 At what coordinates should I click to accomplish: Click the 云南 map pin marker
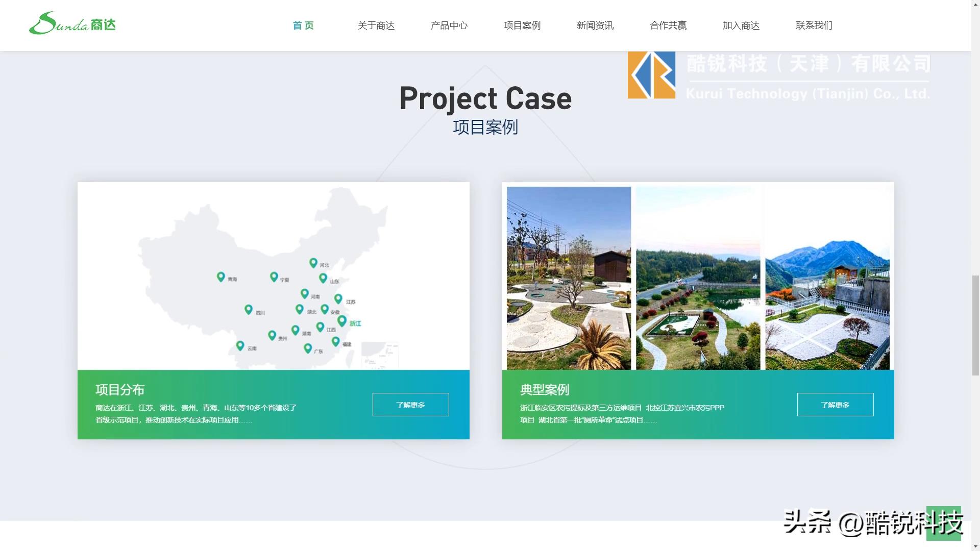pyautogui.click(x=240, y=345)
